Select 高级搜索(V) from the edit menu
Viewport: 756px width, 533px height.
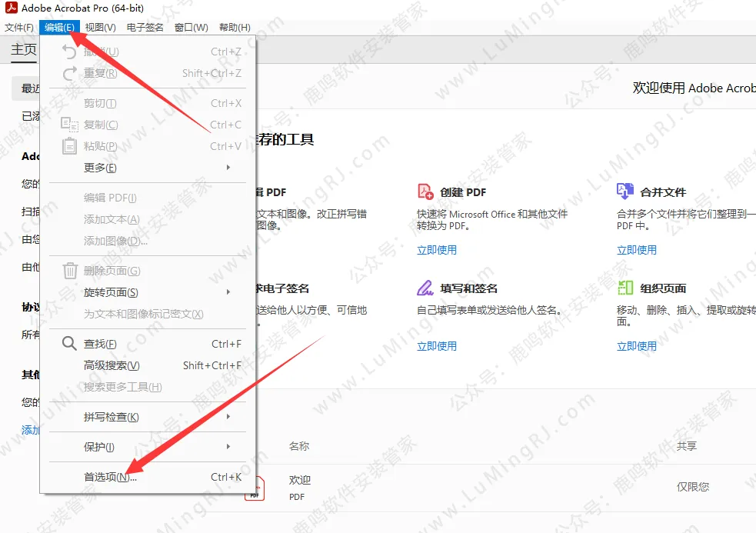[x=112, y=365]
